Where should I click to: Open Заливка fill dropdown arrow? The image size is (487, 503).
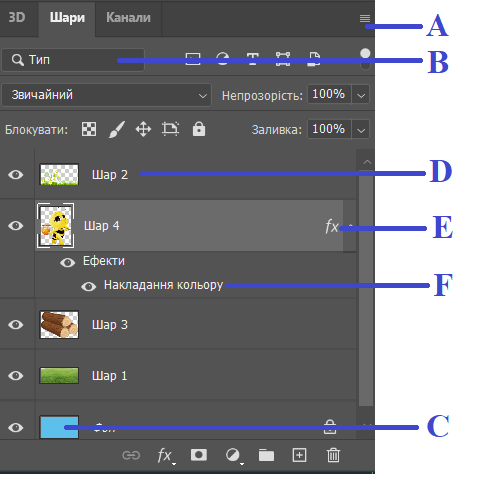click(x=360, y=130)
